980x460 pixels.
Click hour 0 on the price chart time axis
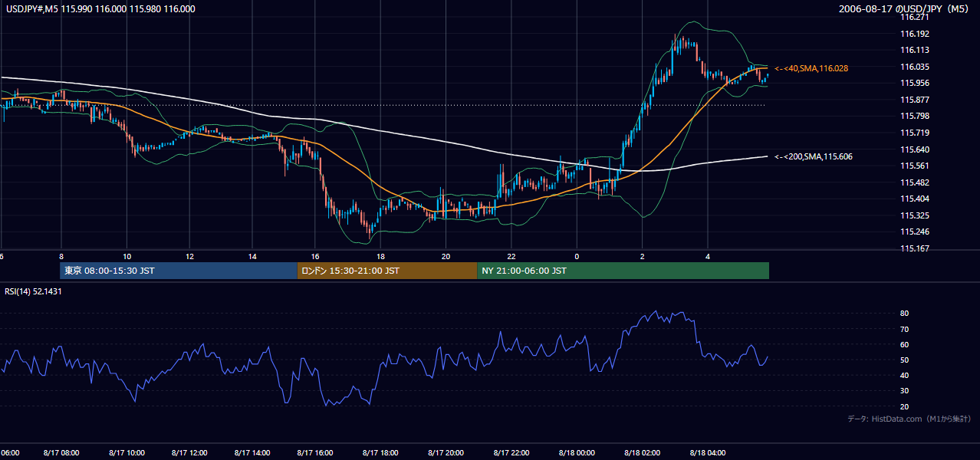click(x=577, y=256)
